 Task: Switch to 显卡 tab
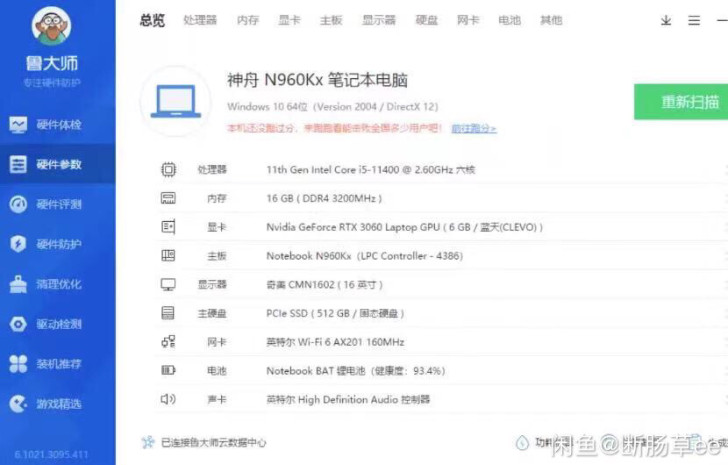click(x=290, y=20)
